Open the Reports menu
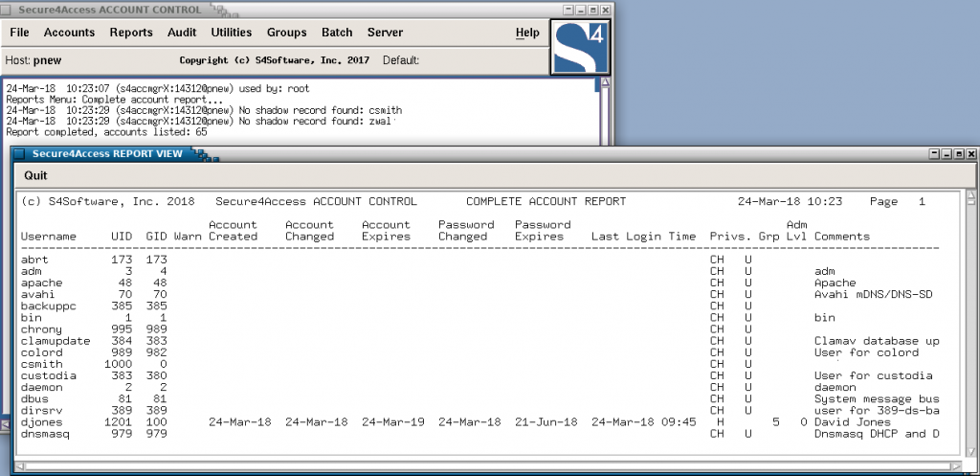 131,33
